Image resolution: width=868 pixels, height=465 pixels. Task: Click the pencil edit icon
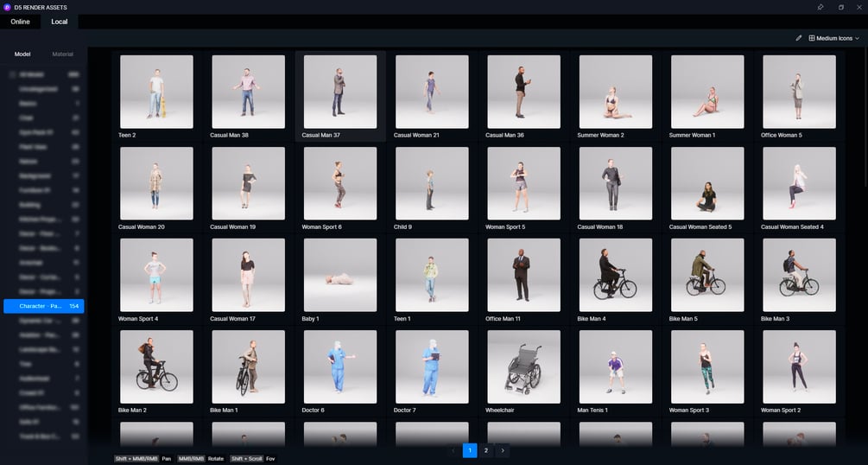pyautogui.click(x=798, y=38)
